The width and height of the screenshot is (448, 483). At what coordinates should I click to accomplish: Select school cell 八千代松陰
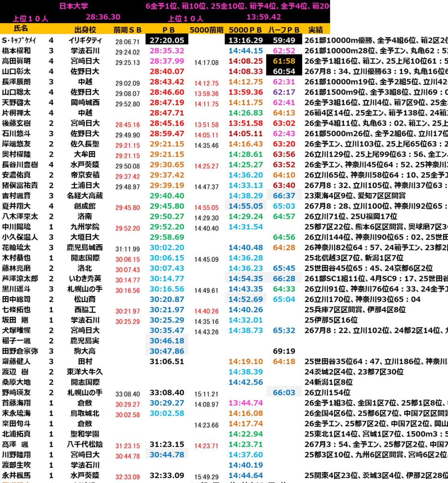(85, 444)
